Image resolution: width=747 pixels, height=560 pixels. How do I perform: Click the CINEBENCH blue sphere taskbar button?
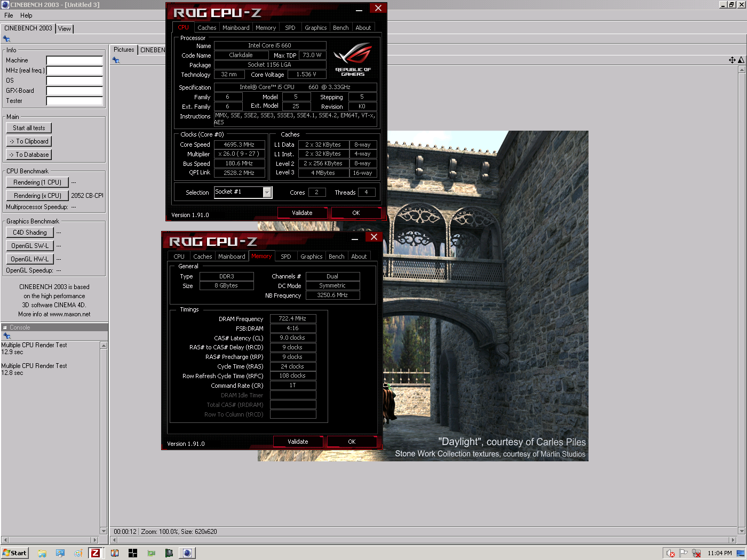tap(187, 553)
